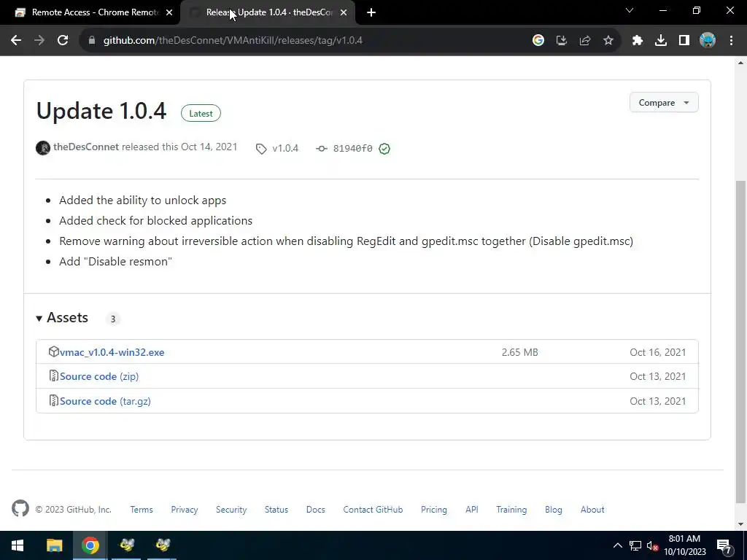Open File Explorer from taskbar
The image size is (747, 560).
point(54,545)
